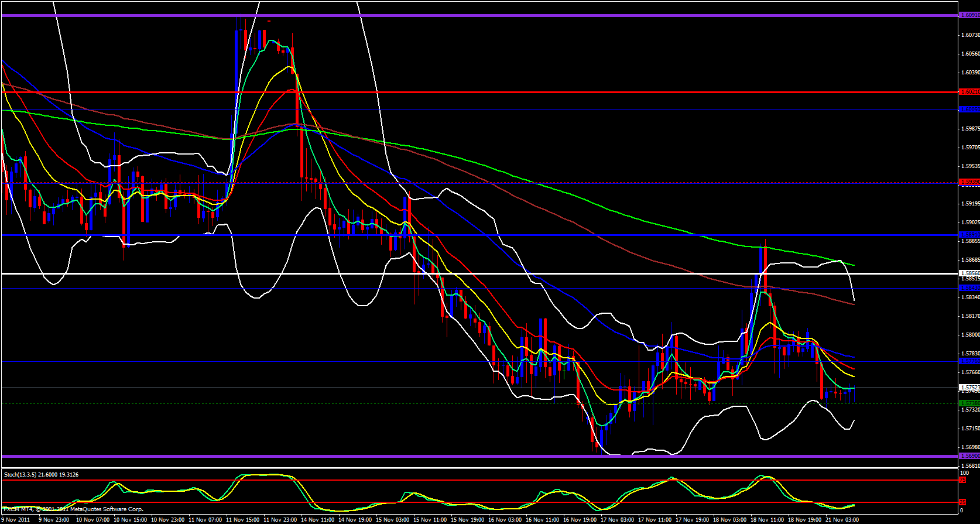
Task: Click the blue 1.57760 price level tag
Action: [x=969, y=361]
